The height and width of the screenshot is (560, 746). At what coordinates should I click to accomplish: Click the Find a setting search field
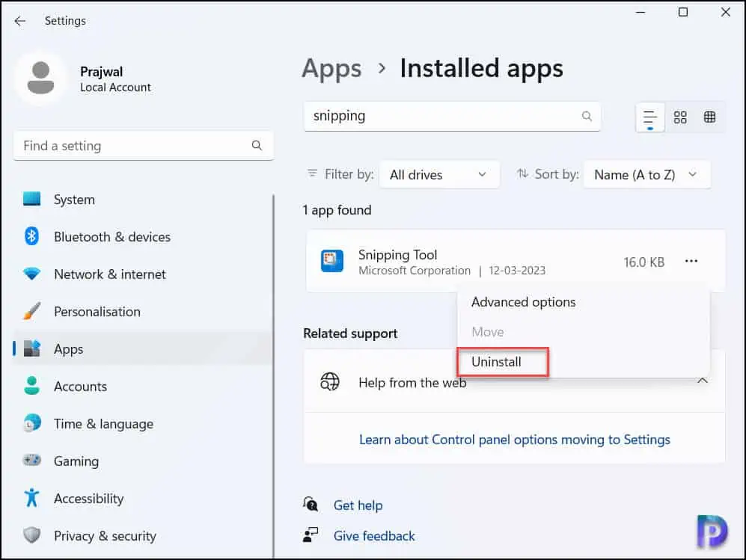click(144, 146)
